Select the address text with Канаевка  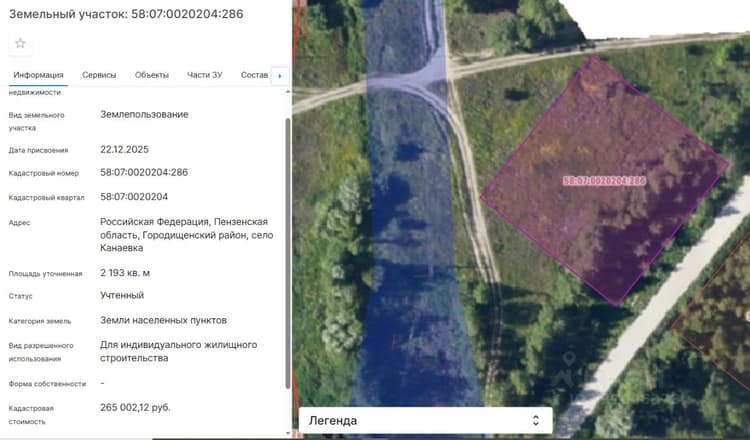coord(187,235)
